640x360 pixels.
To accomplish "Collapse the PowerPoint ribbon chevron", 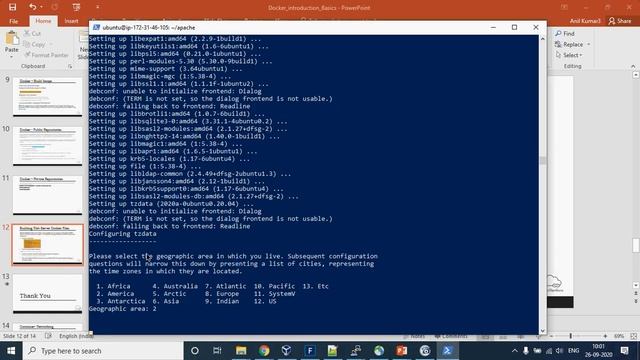I will 633,66.
